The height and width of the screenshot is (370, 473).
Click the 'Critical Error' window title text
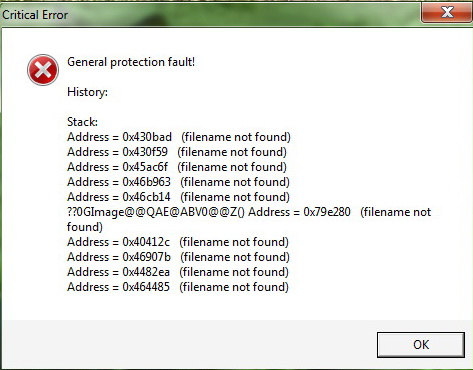(x=35, y=15)
